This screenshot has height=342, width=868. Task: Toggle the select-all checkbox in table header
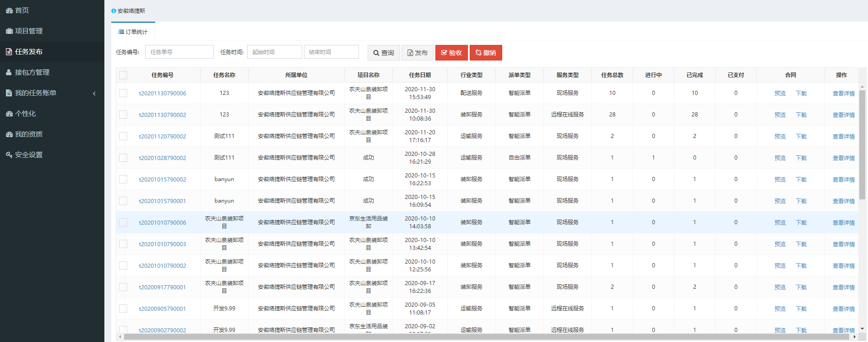coord(123,75)
